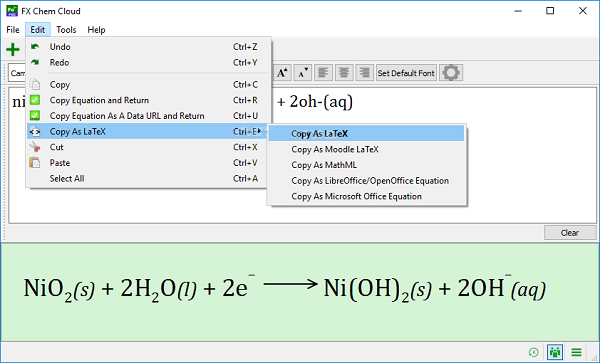Viewport: 600px width, 363px height.
Task: Close the FX Chem Cloud window
Action: (582, 11)
